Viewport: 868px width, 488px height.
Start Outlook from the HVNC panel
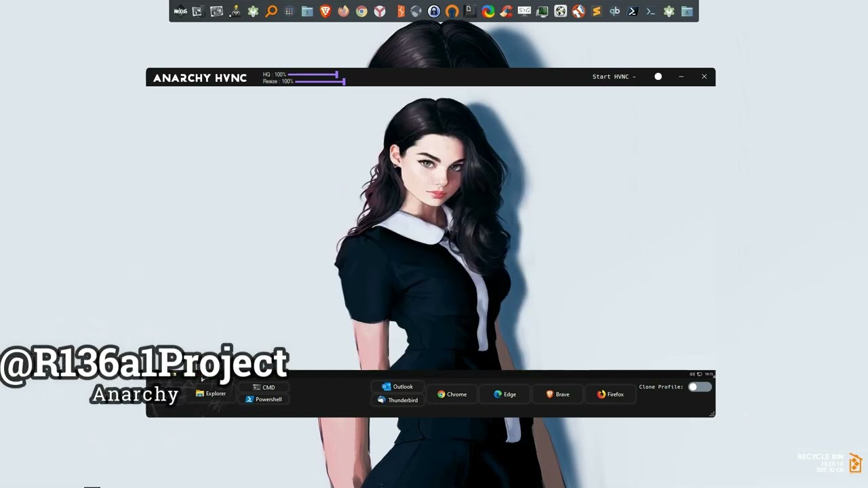tap(397, 387)
